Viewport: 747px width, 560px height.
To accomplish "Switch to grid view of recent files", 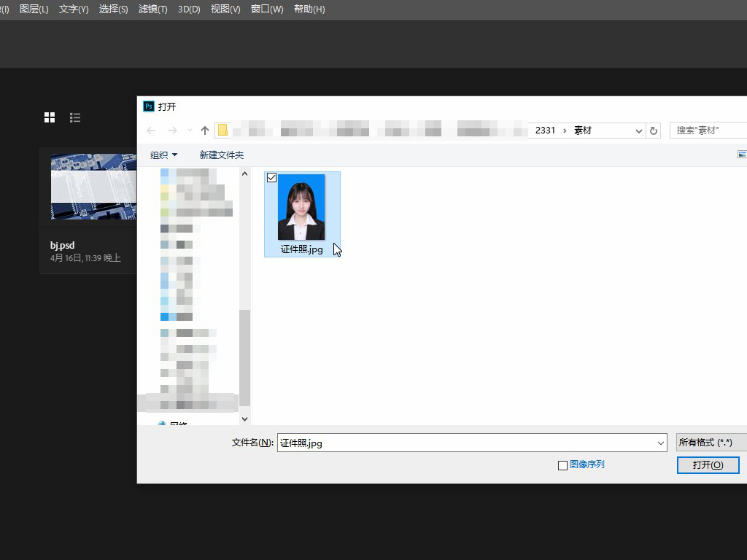I will click(x=50, y=117).
